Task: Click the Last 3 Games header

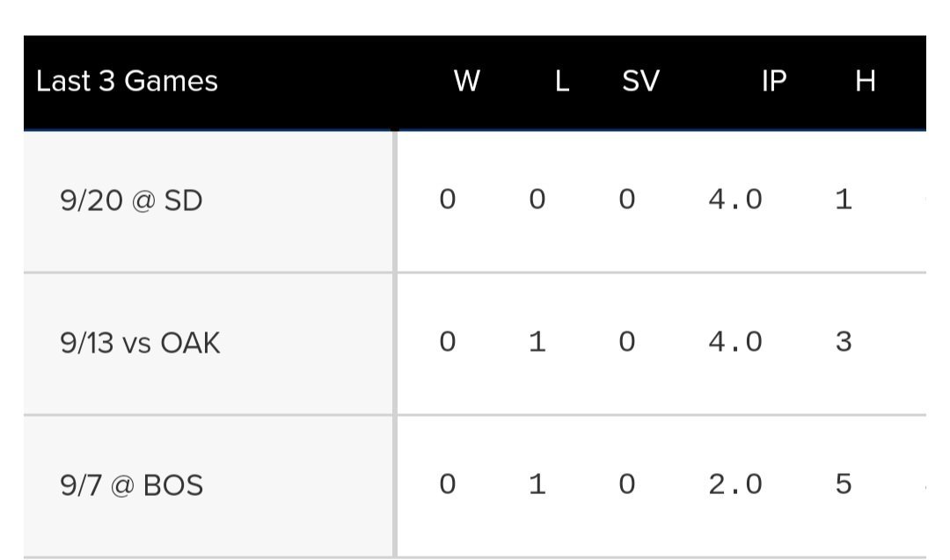Action: (127, 81)
